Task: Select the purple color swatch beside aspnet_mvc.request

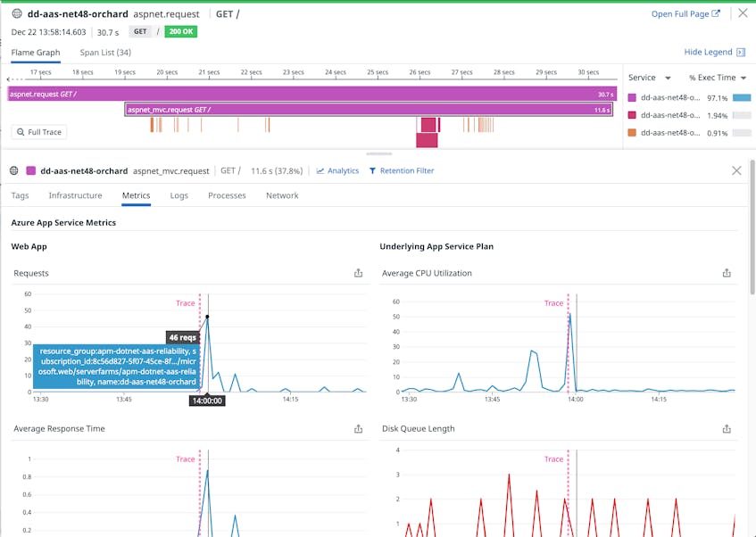Action: coord(29,170)
